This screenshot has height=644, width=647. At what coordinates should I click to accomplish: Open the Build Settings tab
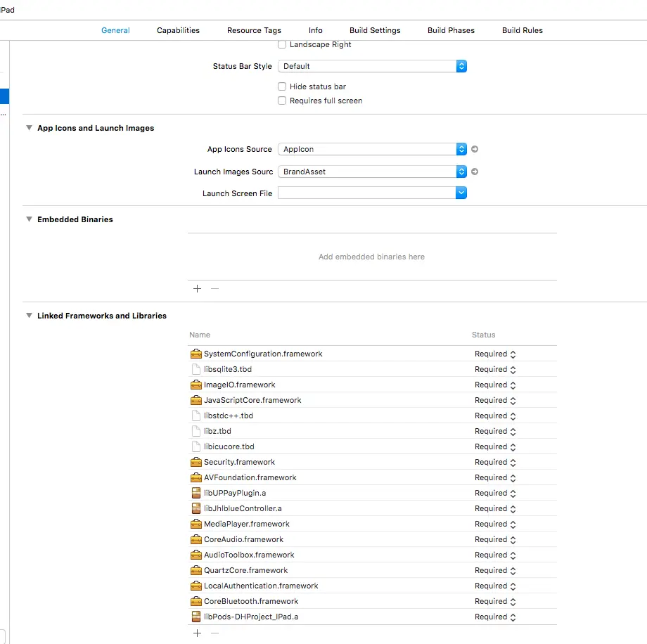tap(375, 30)
